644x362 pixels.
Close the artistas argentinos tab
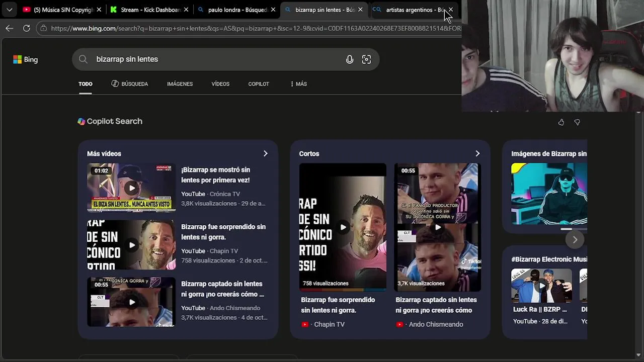tap(451, 10)
